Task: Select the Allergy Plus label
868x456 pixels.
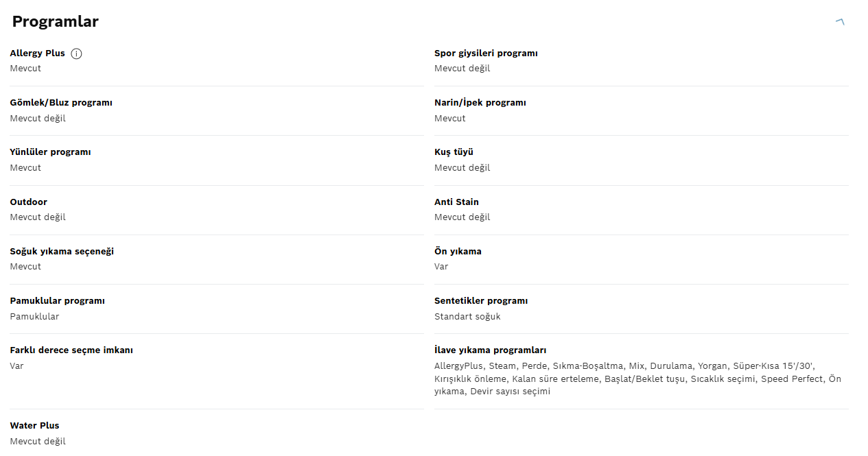Action: [37, 53]
